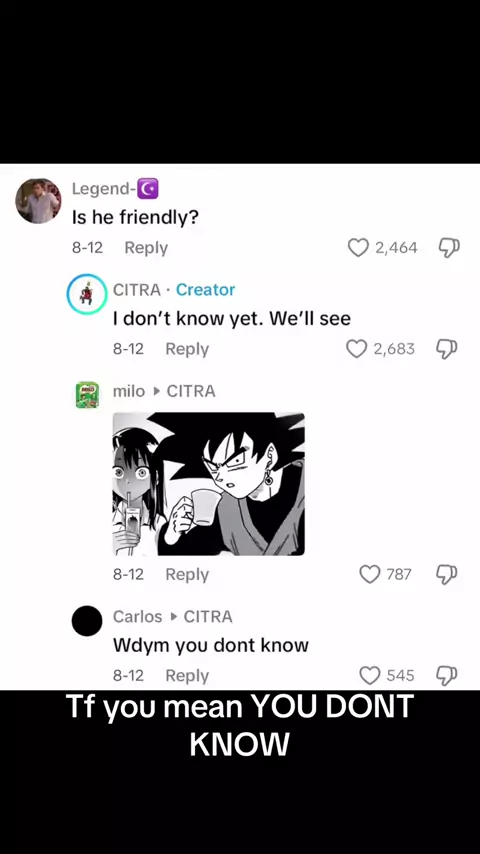
Task: Open milo's Milo-can avatar
Action: pos(87,395)
